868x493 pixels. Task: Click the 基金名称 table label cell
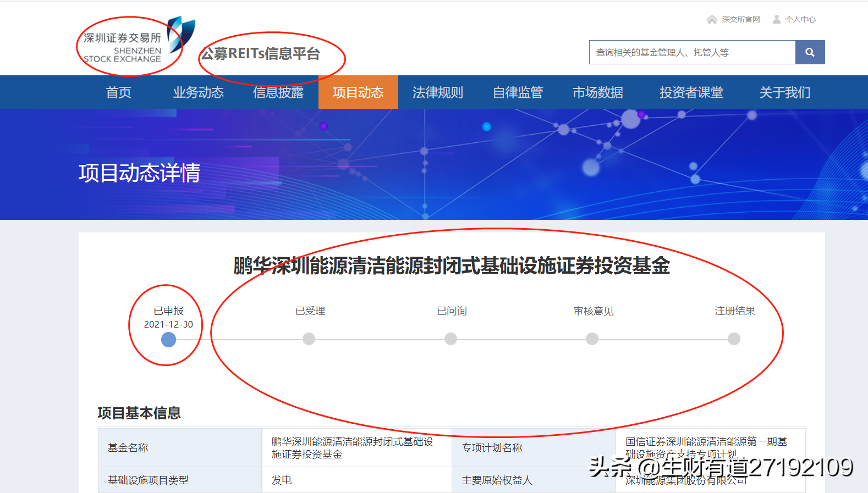pos(180,448)
